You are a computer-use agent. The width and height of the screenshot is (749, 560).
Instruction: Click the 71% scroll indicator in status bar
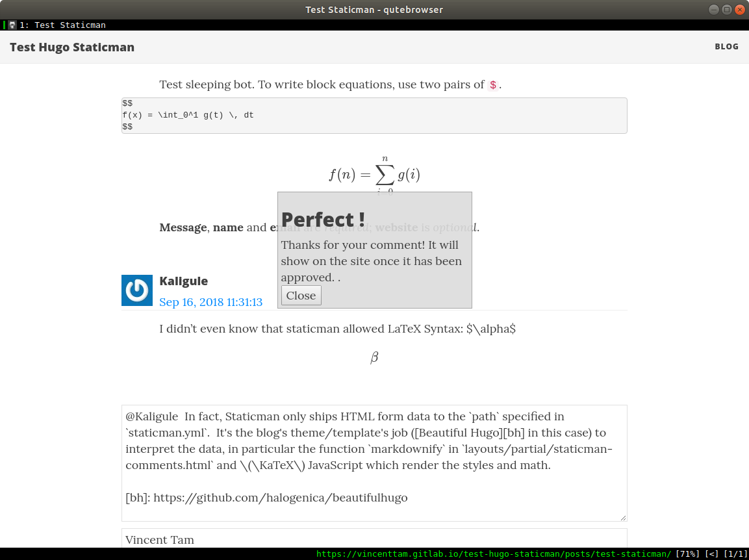tap(688, 554)
